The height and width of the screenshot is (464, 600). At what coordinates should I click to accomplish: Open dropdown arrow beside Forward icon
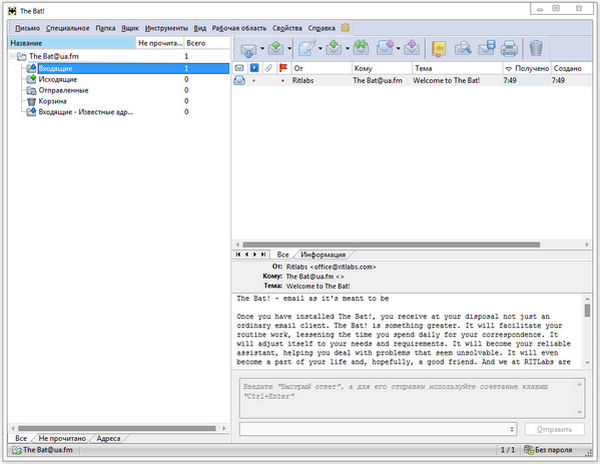398,49
